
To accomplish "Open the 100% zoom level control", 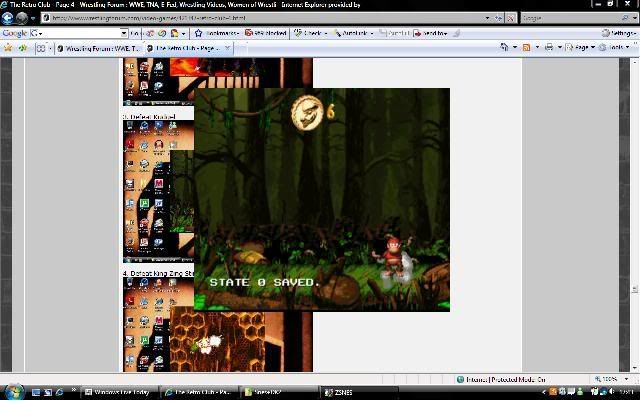I will (x=611, y=379).
